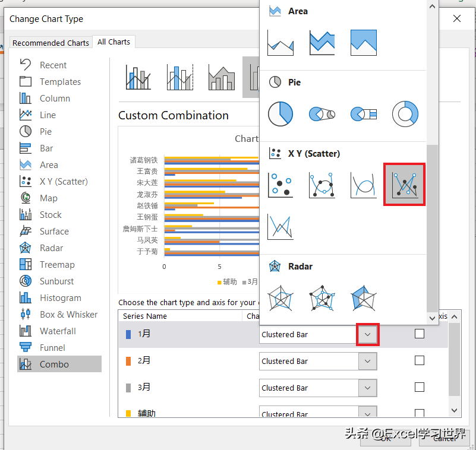The width and height of the screenshot is (476, 450).
Task: Select the Stock chart category
Action: (x=51, y=215)
